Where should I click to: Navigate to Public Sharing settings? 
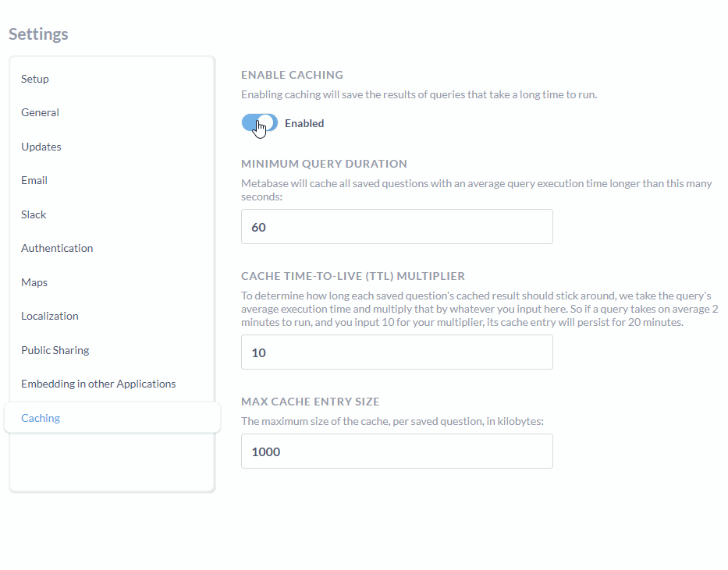pyautogui.click(x=55, y=350)
